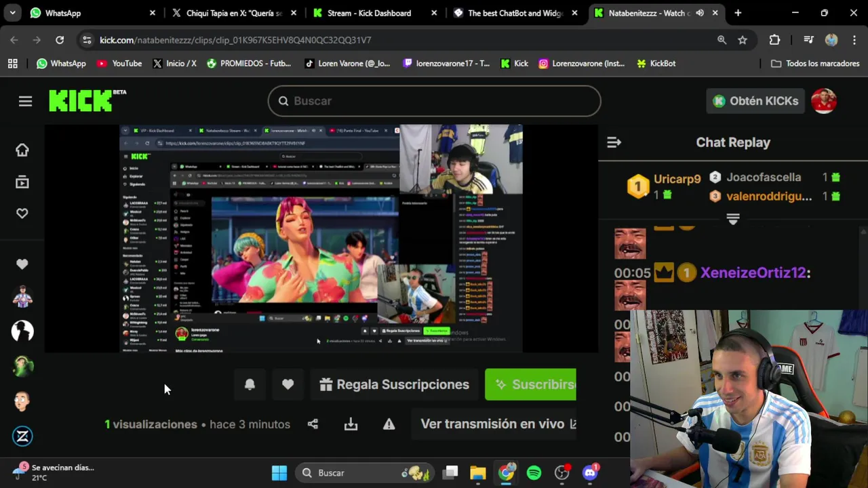868x488 pixels.
Task: Open the user profile avatar menu
Action: (x=824, y=101)
